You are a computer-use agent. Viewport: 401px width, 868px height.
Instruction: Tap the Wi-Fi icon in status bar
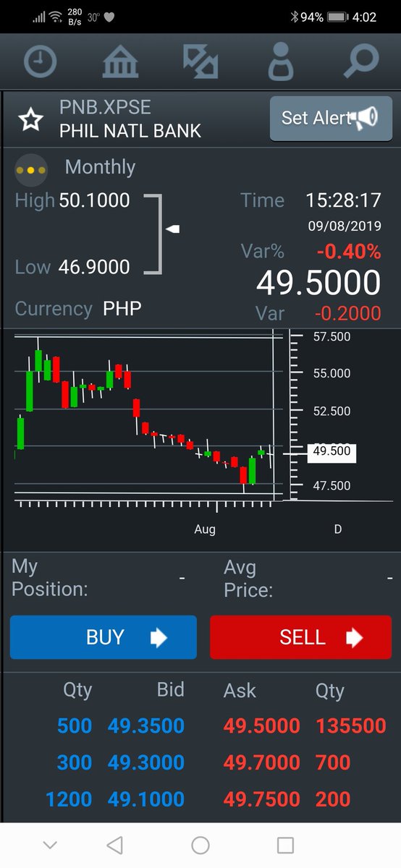pos(56,17)
